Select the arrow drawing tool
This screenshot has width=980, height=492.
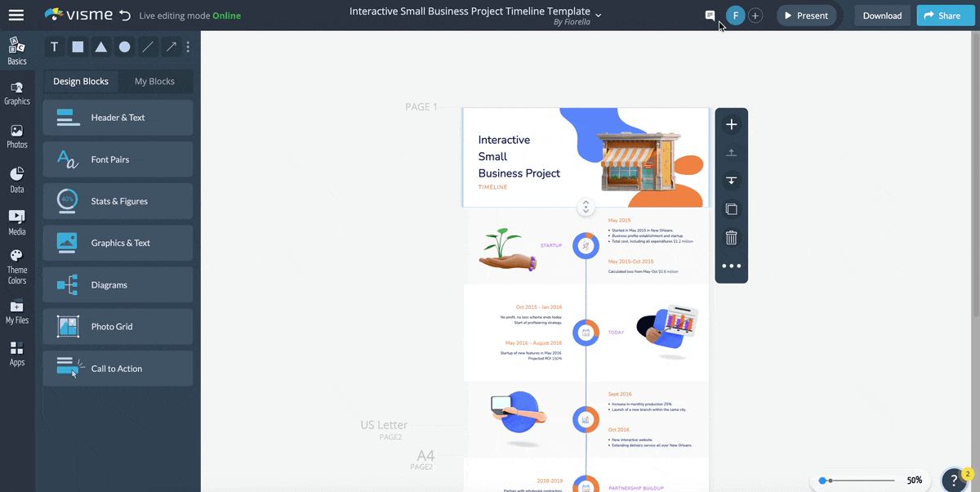(170, 47)
